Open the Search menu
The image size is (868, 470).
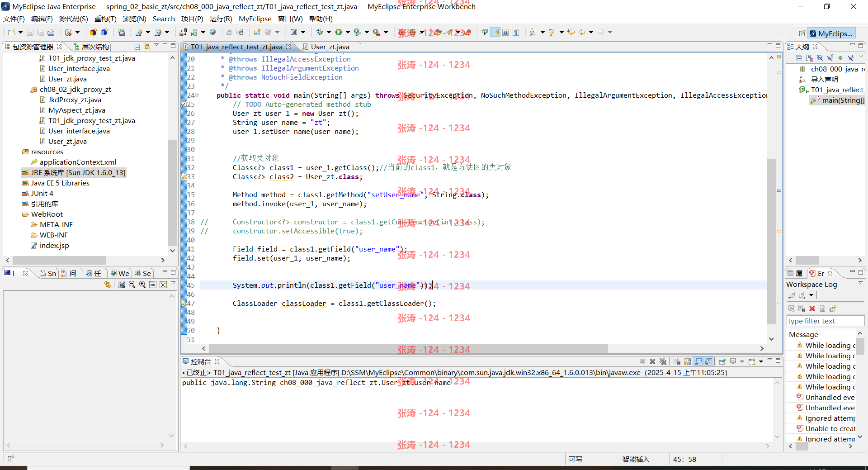click(x=164, y=19)
